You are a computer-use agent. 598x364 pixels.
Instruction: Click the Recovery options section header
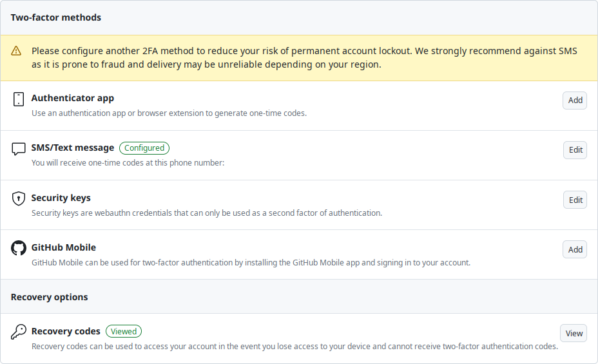(x=49, y=297)
